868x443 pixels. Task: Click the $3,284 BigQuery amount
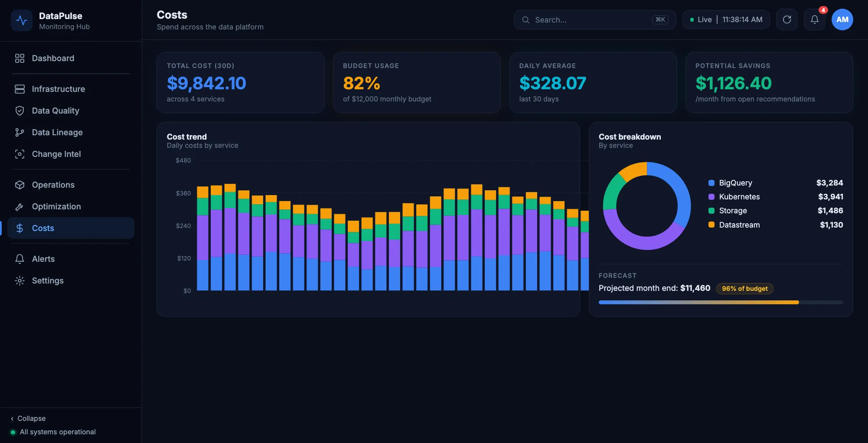[x=829, y=183]
